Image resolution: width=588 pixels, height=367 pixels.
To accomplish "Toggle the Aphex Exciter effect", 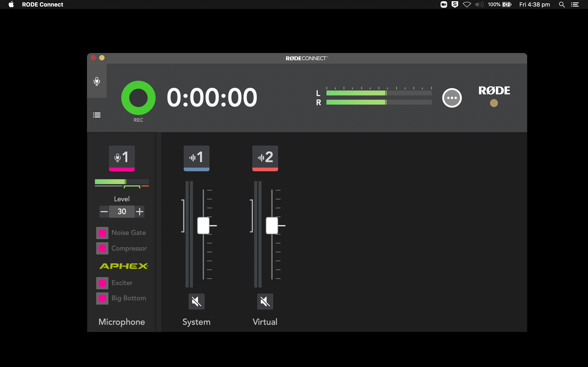I will tap(102, 283).
